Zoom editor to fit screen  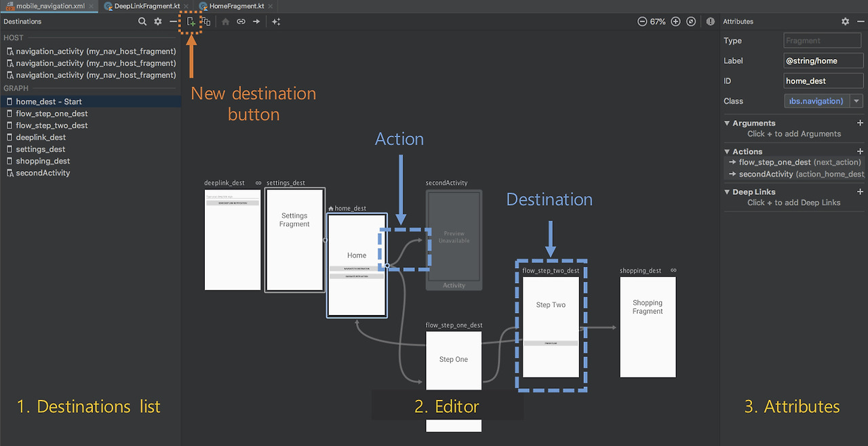click(690, 21)
